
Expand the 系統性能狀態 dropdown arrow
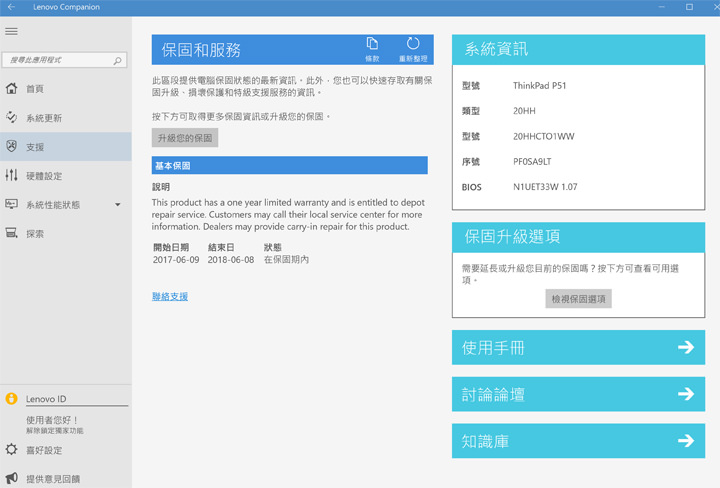118,205
